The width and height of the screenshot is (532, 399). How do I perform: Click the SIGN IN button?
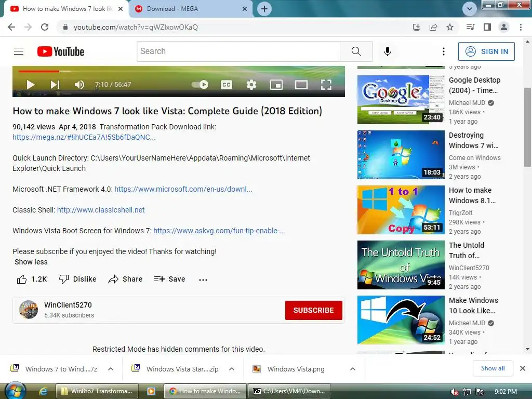486,51
